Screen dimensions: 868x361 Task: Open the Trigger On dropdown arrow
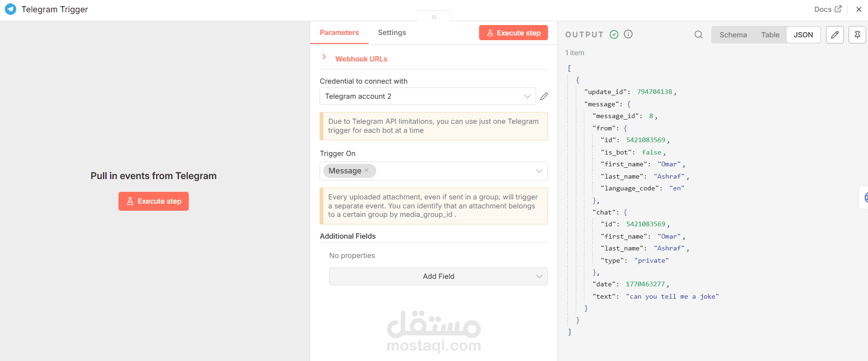click(x=539, y=171)
